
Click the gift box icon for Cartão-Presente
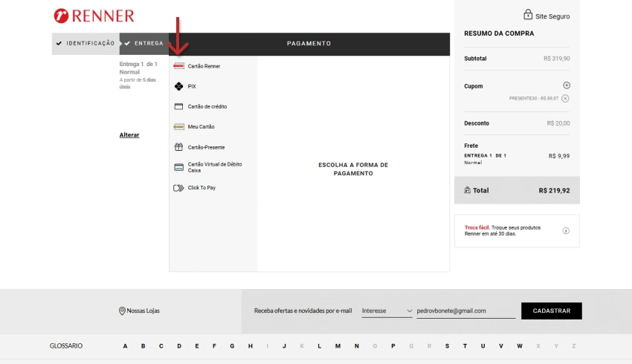tap(178, 147)
